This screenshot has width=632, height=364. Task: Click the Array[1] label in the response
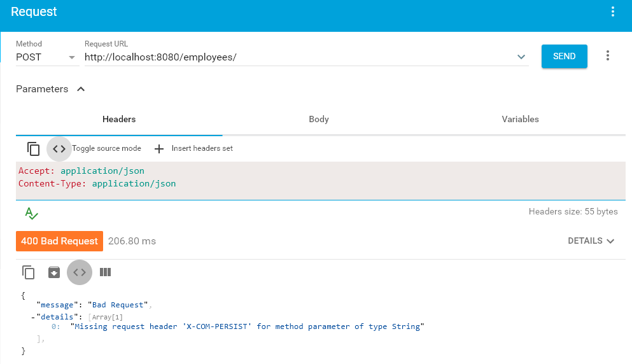106,318
